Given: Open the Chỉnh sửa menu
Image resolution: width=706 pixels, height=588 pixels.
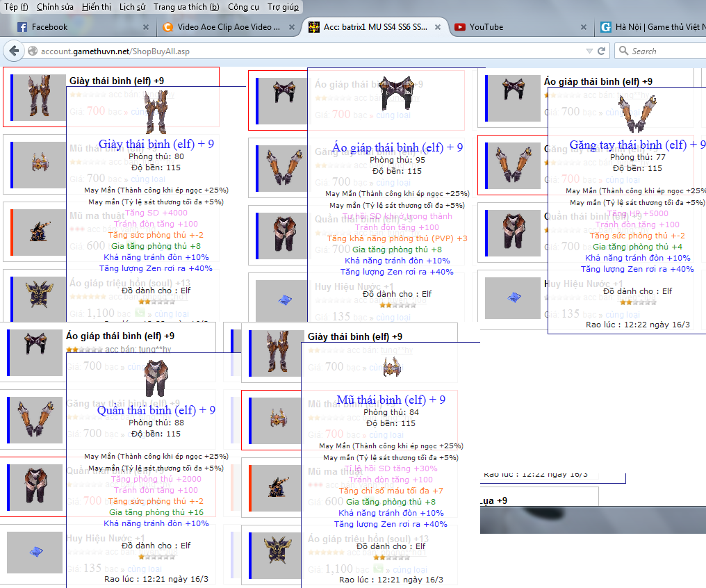Looking at the screenshot, I should coord(55,7).
